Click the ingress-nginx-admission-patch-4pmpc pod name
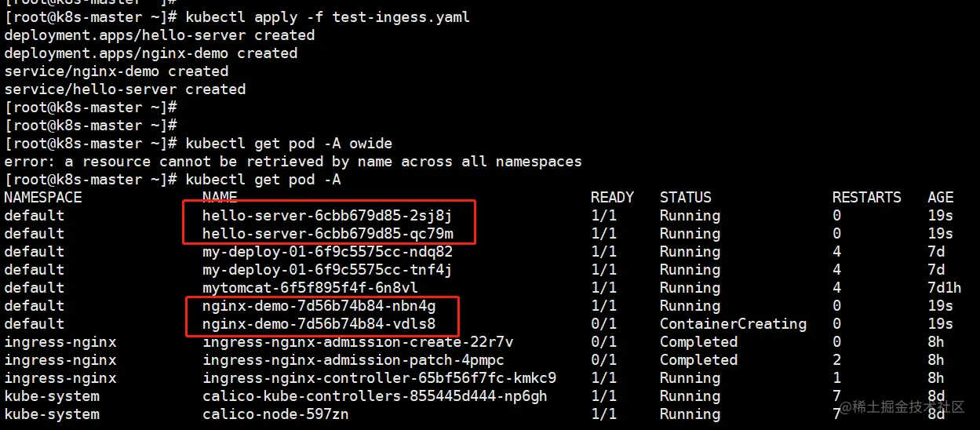980x430 pixels. pyautogui.click(x=353, y=360)
